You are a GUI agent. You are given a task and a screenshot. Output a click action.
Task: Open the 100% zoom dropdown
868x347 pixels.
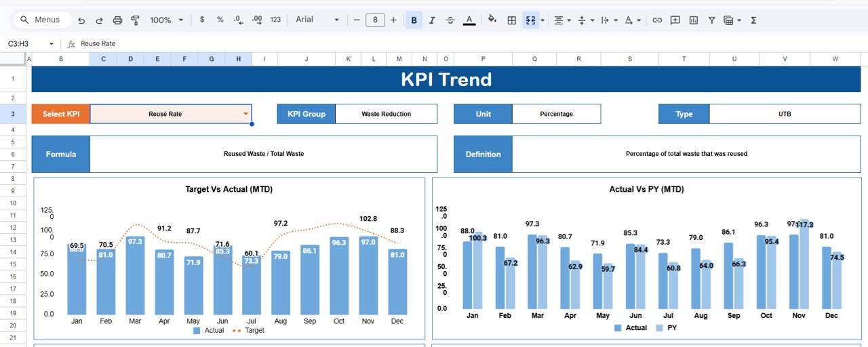166,20
